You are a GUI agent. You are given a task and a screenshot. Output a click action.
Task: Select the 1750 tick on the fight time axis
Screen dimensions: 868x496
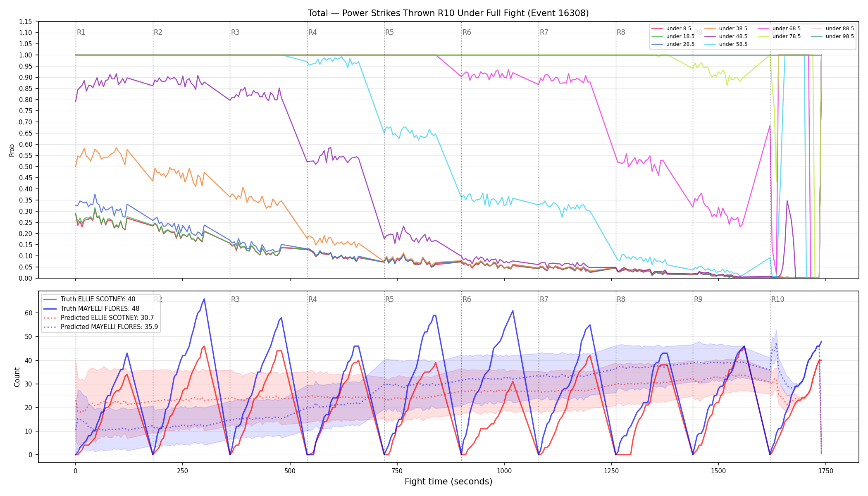(x=826, y=471)
